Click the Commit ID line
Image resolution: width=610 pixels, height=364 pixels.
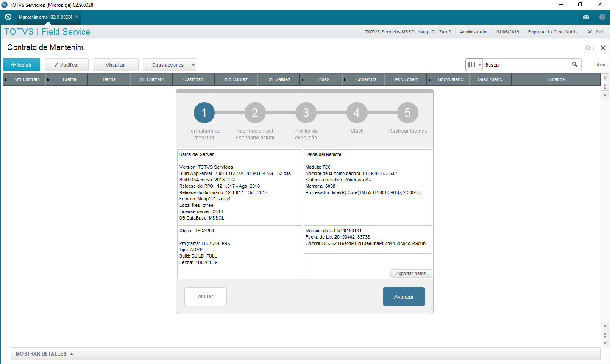(365, 243)
